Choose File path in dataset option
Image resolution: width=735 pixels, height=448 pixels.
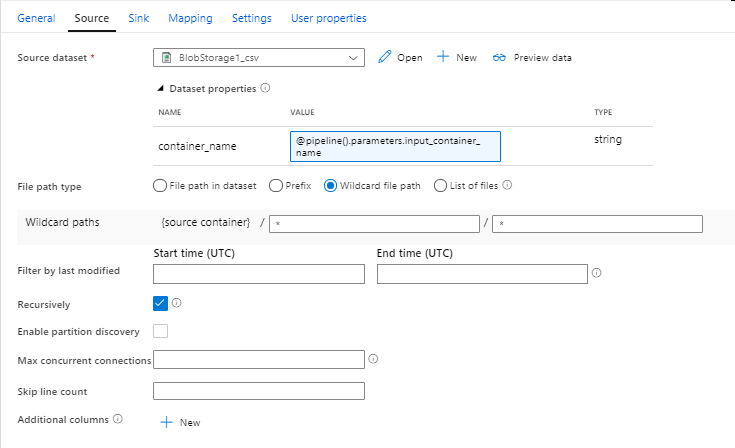click(x=160, y=185)
